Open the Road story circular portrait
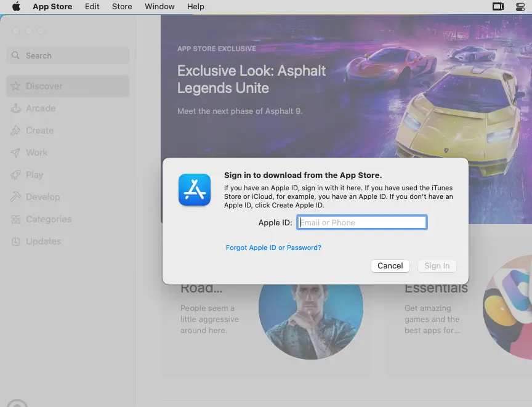This screenshot has width=532, height=407. coord(311,321)
